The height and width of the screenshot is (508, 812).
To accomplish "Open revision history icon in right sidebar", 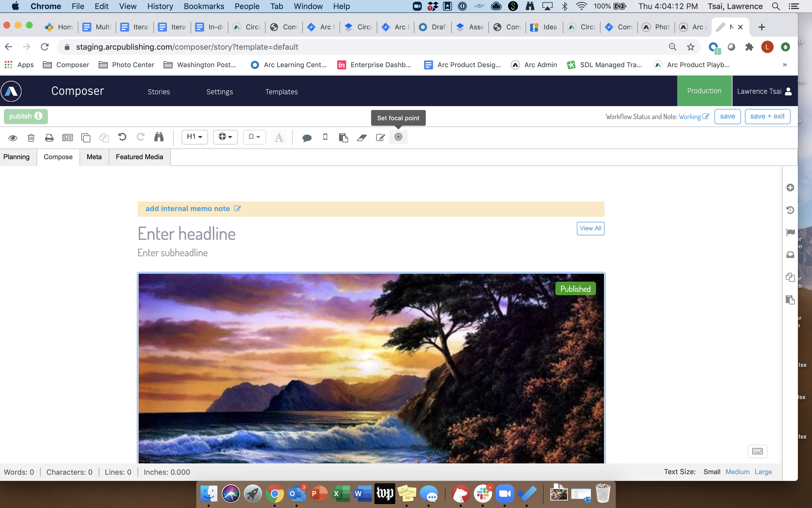I will click(790, 210).
